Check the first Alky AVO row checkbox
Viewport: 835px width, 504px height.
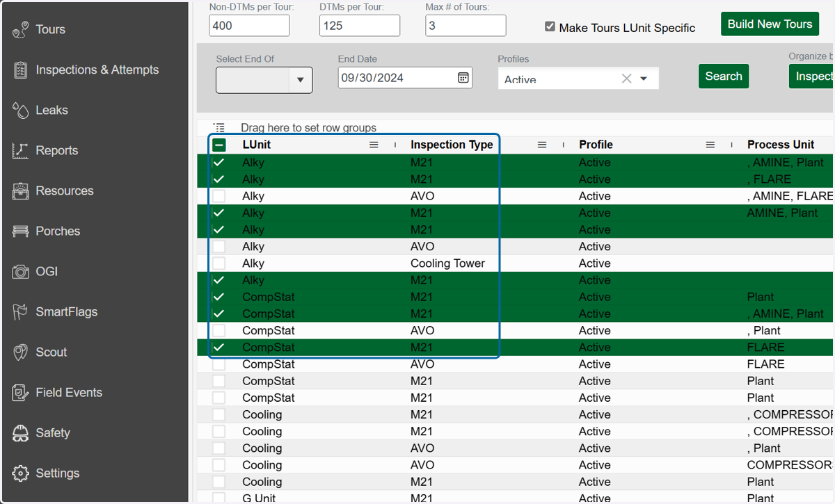219,196
